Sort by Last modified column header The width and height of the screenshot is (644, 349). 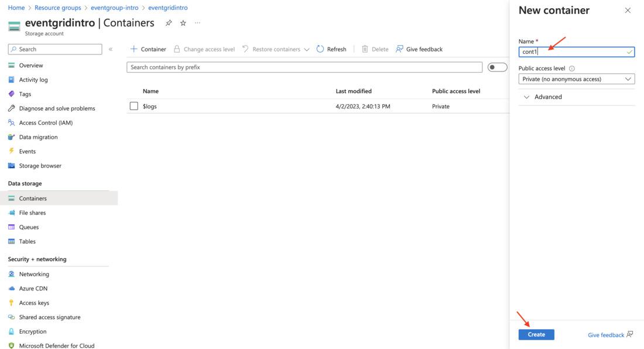[x=354, y=91]
